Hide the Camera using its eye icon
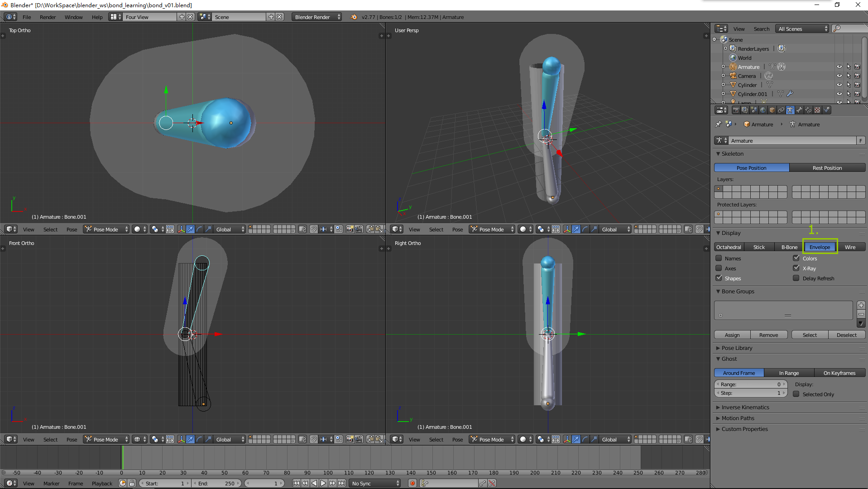This screenshot has height=489, width=868. [x=839, y=76]
